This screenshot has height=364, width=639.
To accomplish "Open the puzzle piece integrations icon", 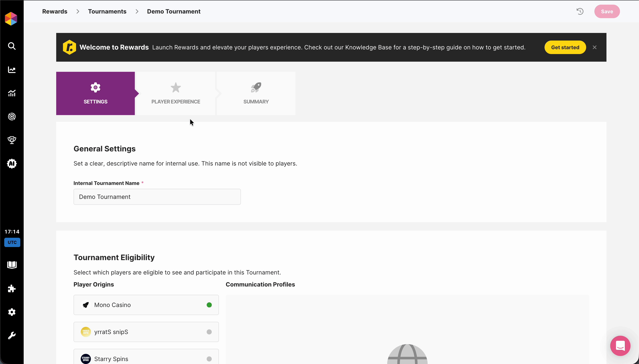I will point(12,288).
